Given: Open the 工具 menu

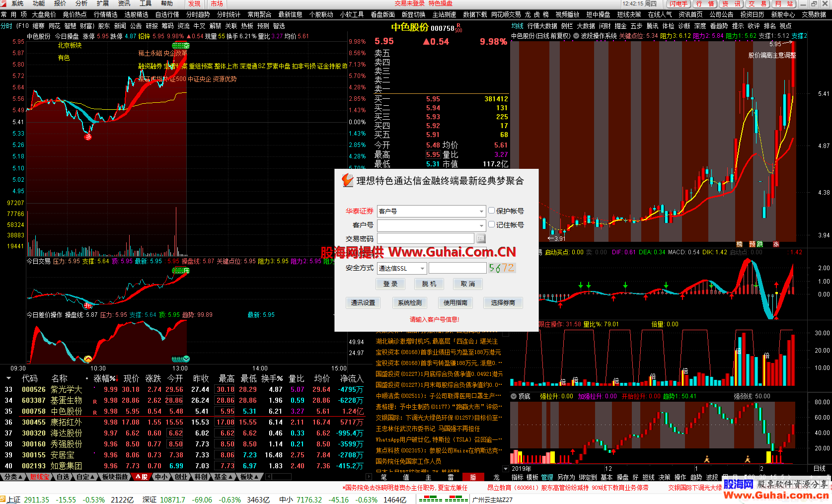Looking at the screenshot, I should [x=146, y=3].
